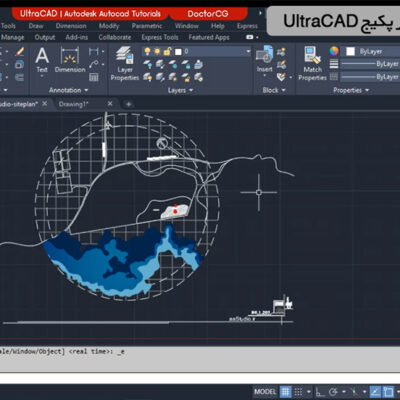Click the Thaw All Layers icon
This screenshot has width=400, height=400.
click(x=173, y=77)
